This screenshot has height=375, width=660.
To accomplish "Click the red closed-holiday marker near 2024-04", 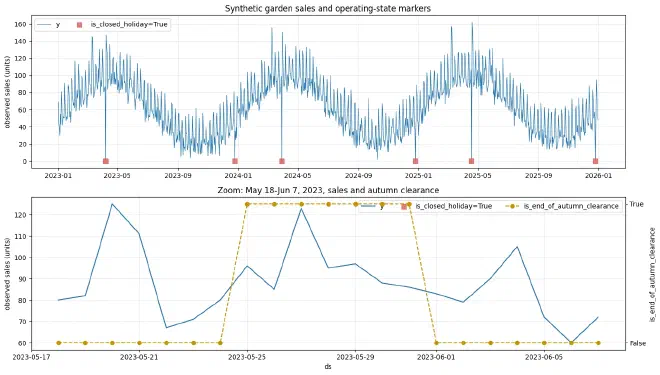I will click(x=282, y=161).
